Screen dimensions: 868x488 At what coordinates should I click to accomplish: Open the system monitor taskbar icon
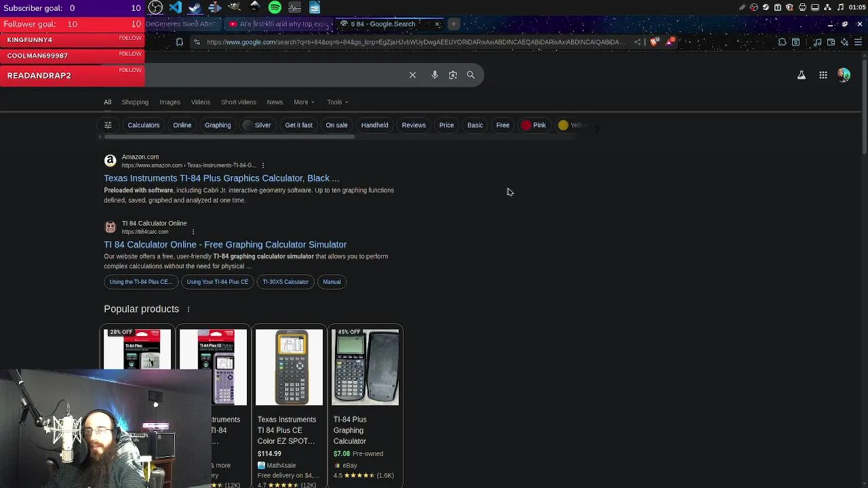tap(294, 7)
